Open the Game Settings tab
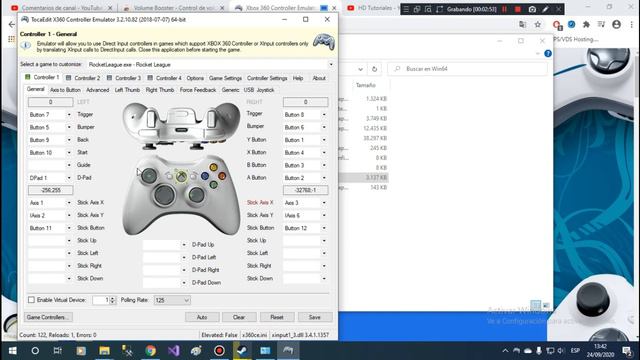 (x=225, y=78)
